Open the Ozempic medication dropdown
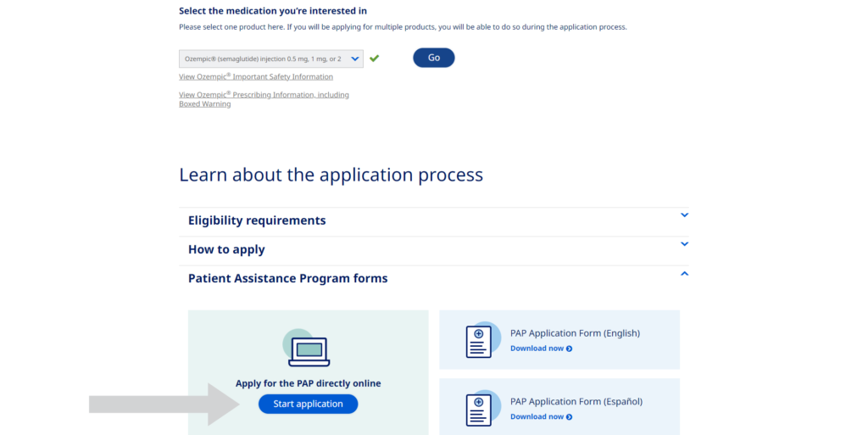This screenshot has height=435, width=868. (270, 59)
